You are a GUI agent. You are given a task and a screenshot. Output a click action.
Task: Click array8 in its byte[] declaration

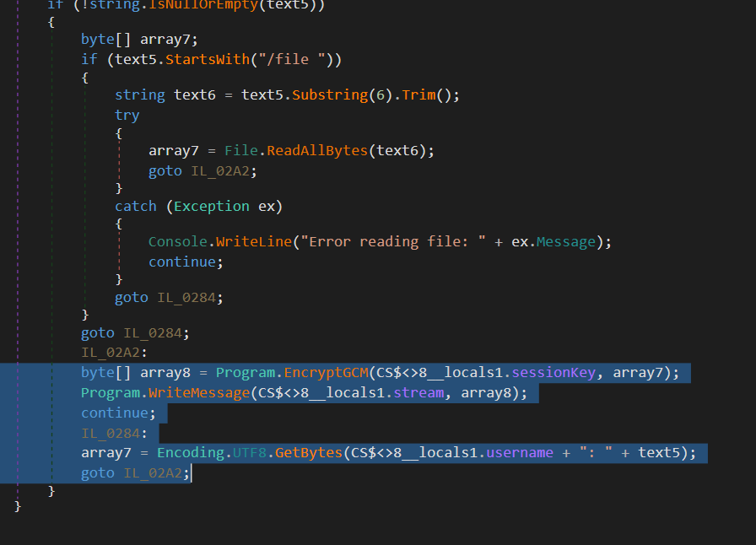[165, 373]
